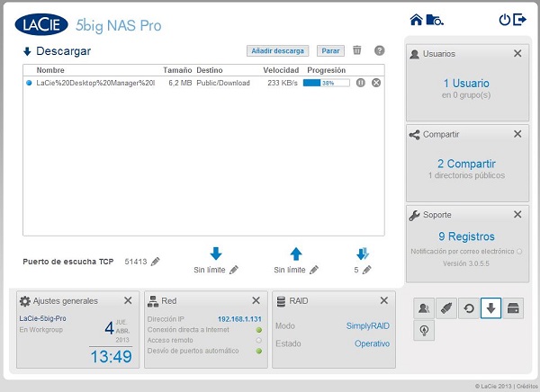Close the Ajustes generales widget
The height and width of the screenshot is (392, 540).
tap(128, 300)
